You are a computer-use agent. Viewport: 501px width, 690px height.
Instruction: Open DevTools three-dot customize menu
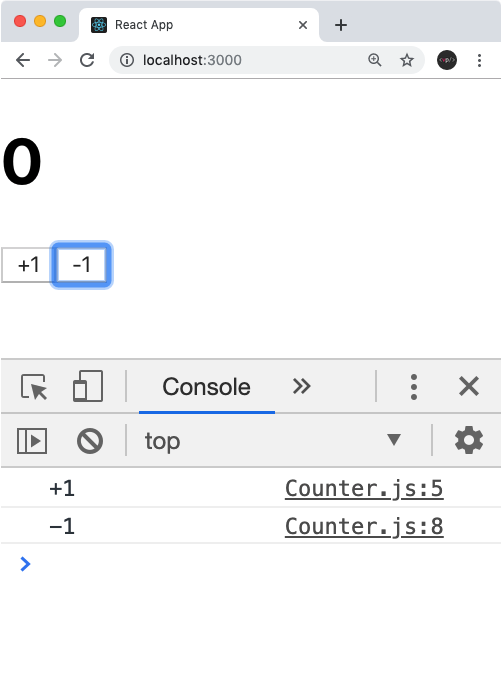413,387
